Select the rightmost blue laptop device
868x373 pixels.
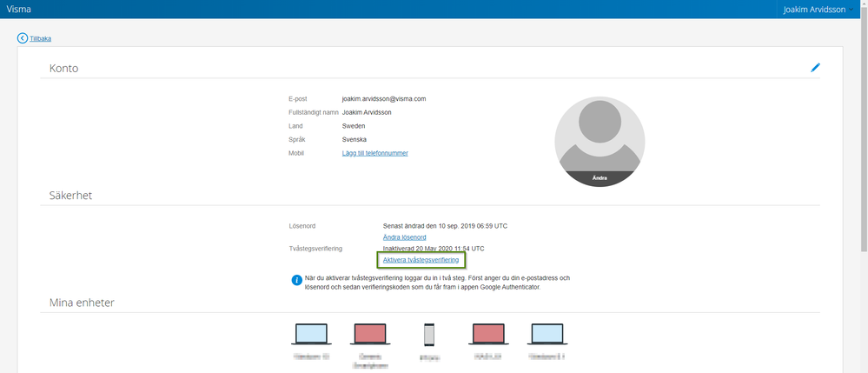coord(548,334)
